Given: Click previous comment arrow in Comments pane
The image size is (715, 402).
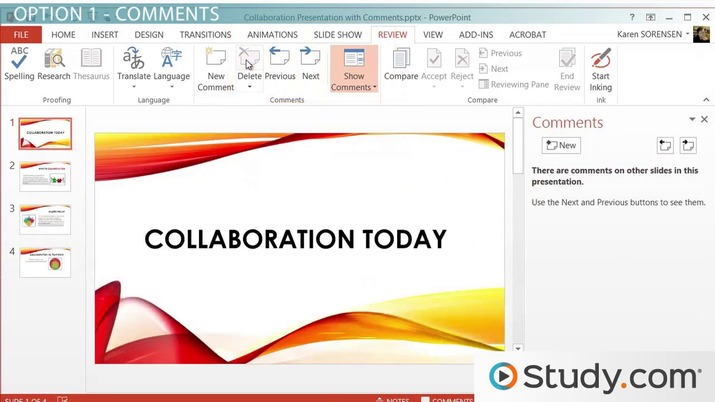Looking at the screenshot, I should pyautogui.click(x=665, y=145).
